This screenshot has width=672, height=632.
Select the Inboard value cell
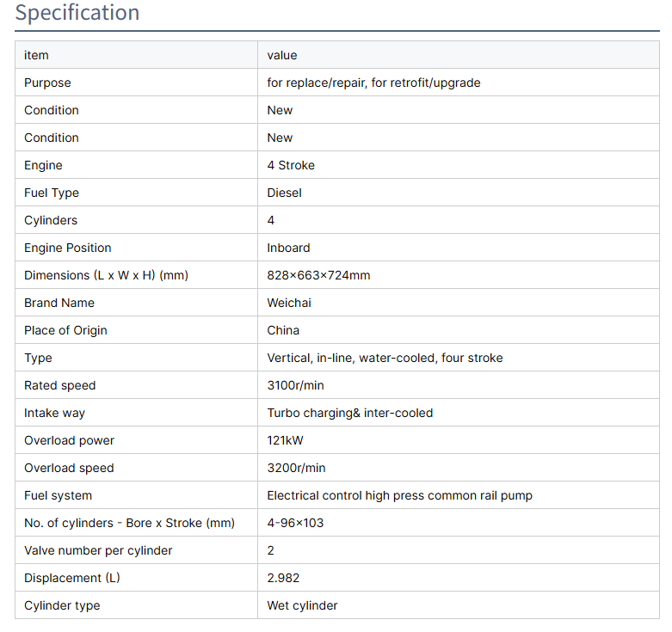[x=288, y=248]
